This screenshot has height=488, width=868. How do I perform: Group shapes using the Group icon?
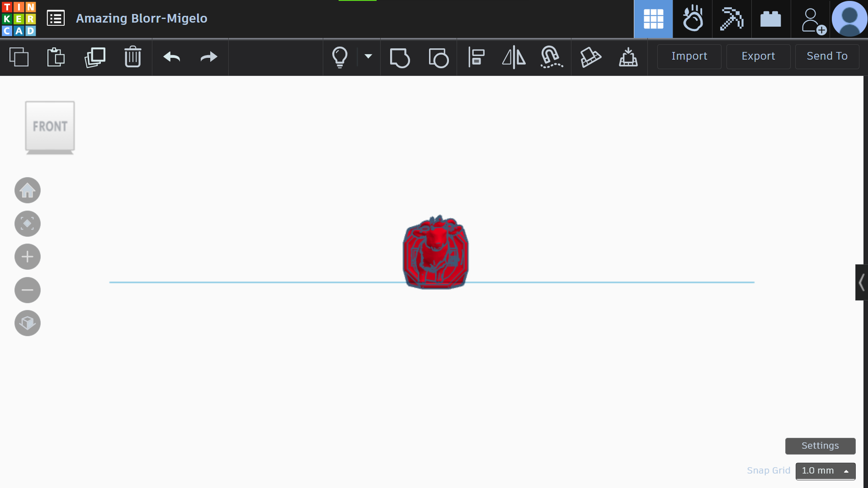point(400,57)
